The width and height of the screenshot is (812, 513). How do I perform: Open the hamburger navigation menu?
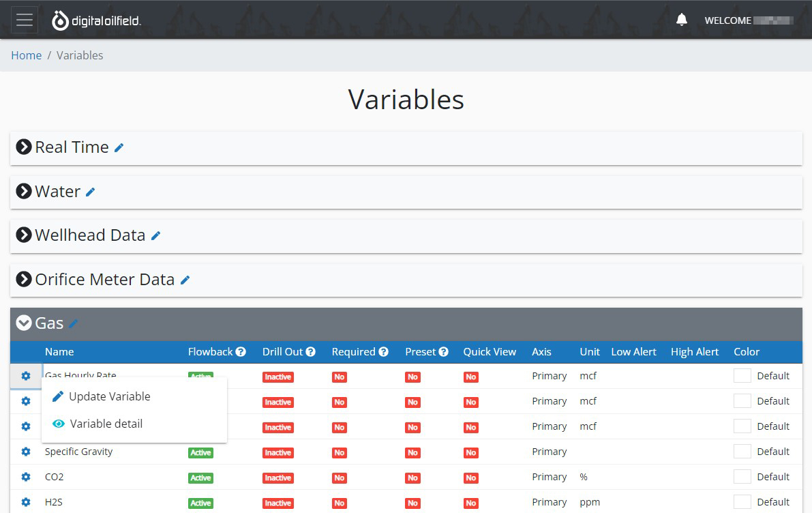24,20
